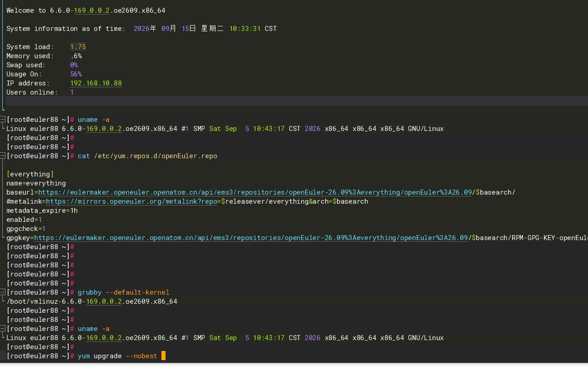Click the IP address 192.168.10.88

(x=96, y=83)
